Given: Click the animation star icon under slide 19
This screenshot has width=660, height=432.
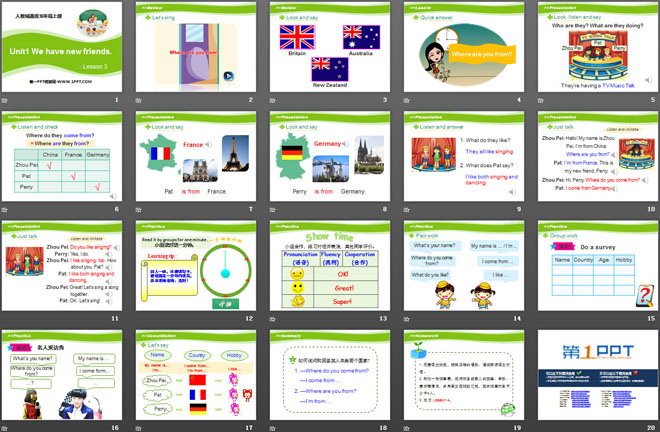Looking at the screenshot, I should 407,428.
